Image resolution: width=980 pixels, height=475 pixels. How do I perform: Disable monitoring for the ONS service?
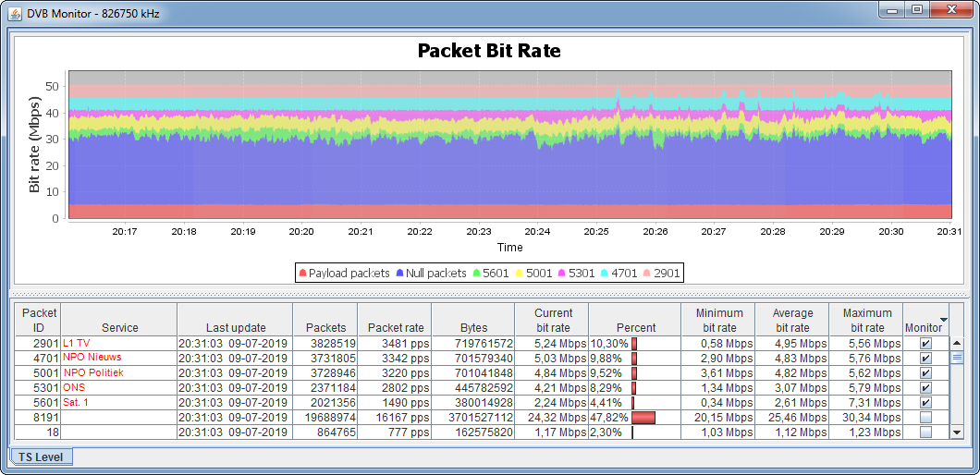(x=925, y=388)
